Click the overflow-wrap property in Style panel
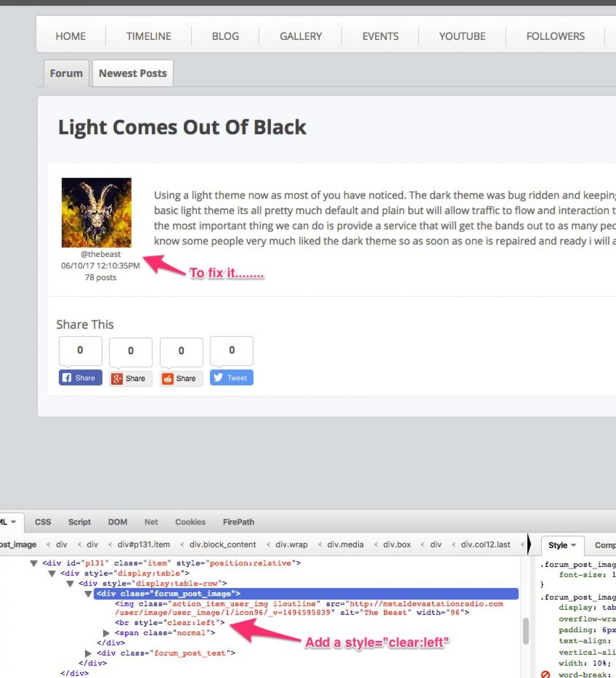This screenshot has height=678, width=616. click(x=587, y=619)
